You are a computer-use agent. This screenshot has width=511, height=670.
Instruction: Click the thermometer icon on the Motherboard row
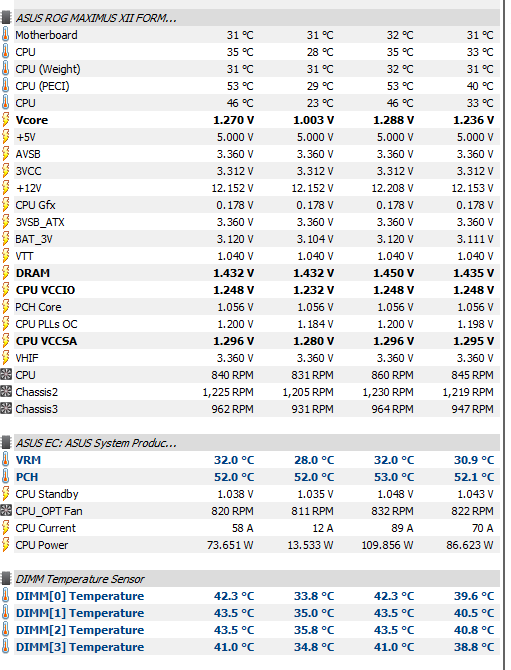point(6,35)
